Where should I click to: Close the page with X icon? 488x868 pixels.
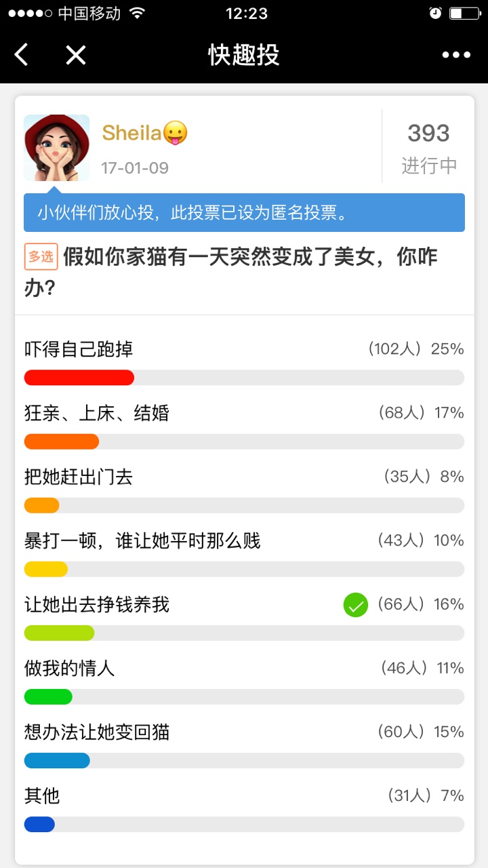[x=75, y=55]
